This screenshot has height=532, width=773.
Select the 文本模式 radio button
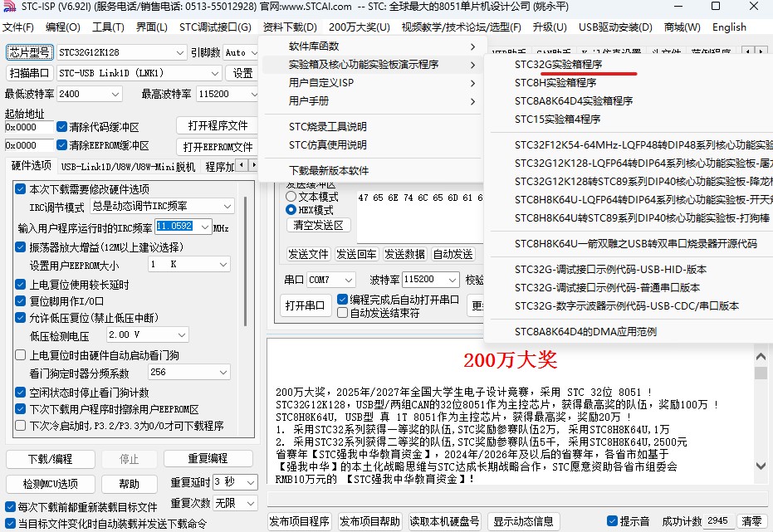[x=291, y=197]
